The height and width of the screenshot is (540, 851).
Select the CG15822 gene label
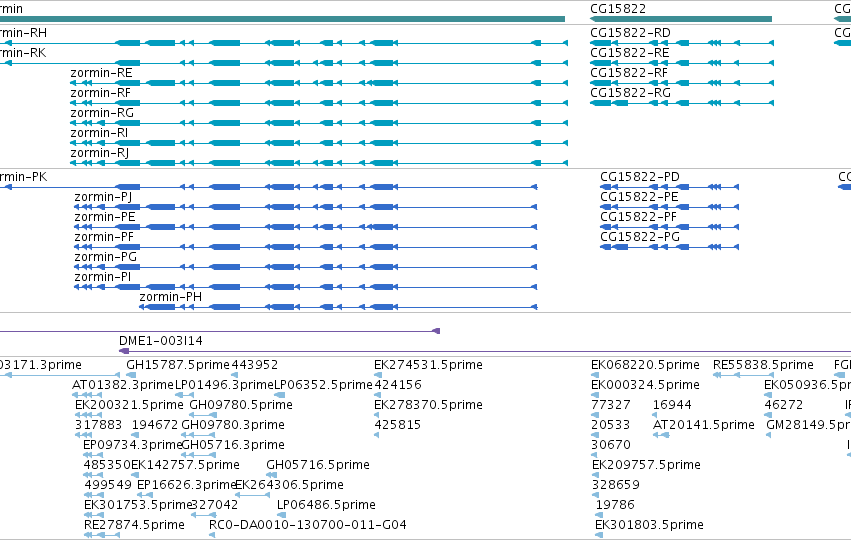618,9
